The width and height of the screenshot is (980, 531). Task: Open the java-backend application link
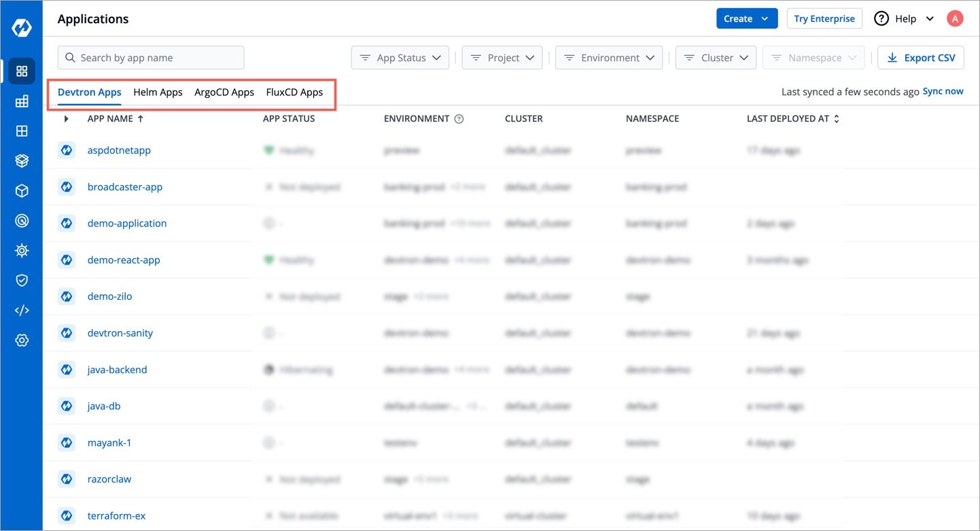pyautogui.click(x=118, y=370)
